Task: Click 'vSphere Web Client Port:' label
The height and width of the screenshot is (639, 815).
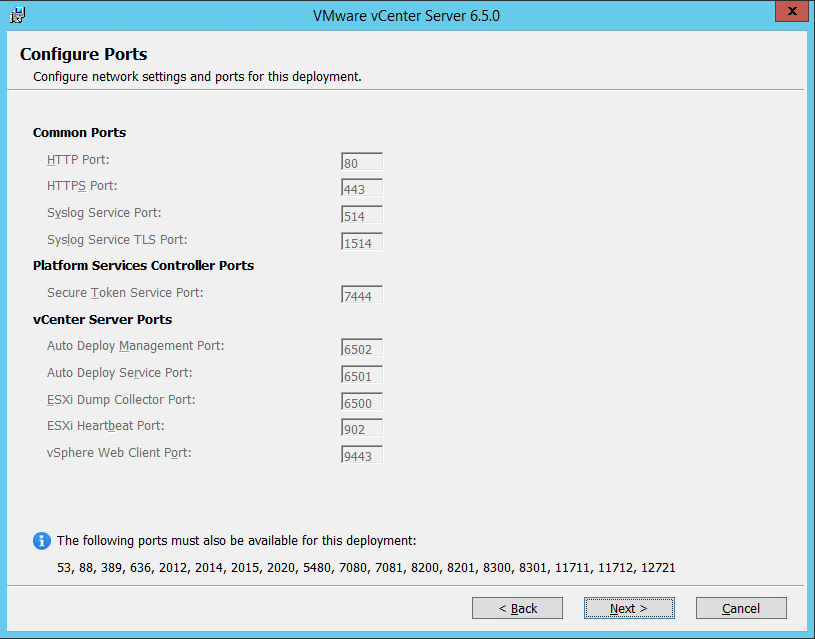Action: tap(119, 453)
